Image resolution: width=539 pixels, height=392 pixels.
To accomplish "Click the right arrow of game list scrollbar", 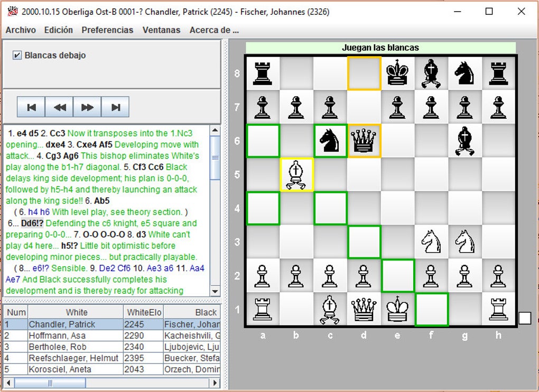I will (x=215, y=382).
